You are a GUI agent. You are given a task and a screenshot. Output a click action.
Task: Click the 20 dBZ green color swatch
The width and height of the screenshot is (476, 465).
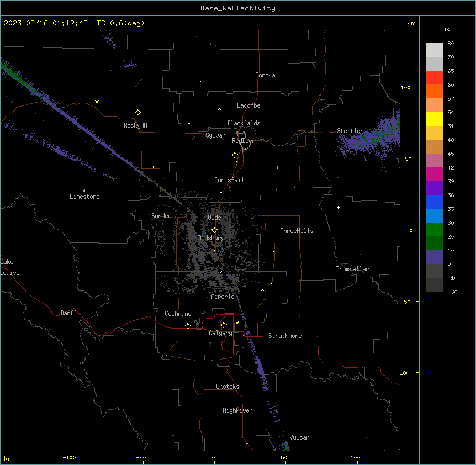pos(434,230)
